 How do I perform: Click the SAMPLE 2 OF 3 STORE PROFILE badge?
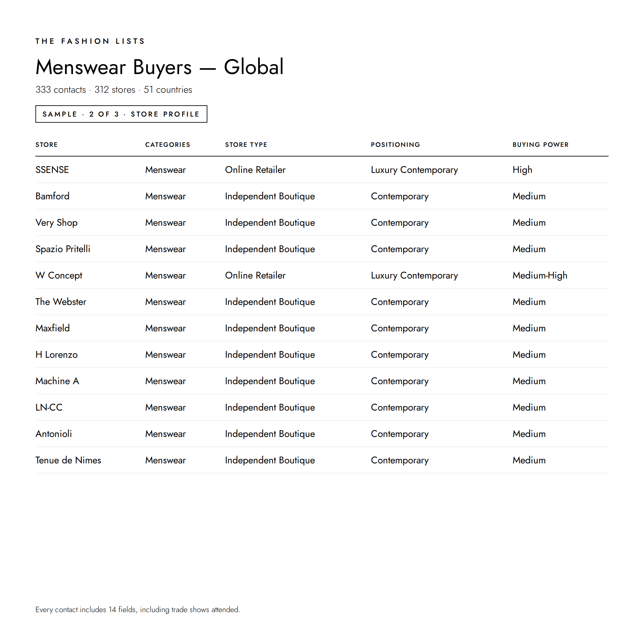[121, 114]
